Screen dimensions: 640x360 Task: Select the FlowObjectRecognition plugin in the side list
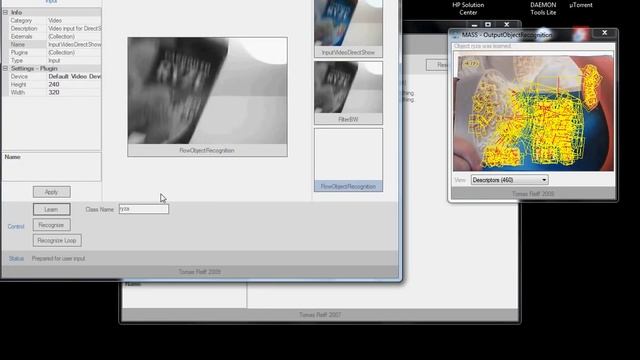348,160
